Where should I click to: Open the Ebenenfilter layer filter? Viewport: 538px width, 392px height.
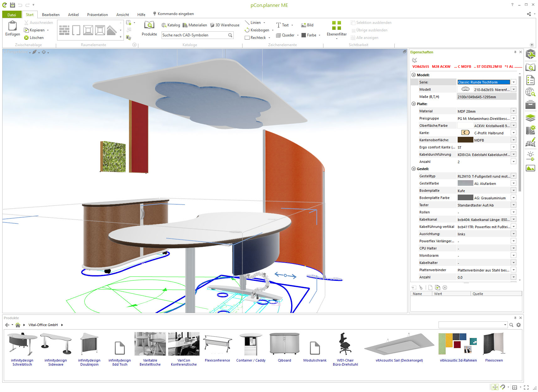[x=337, y=26]
